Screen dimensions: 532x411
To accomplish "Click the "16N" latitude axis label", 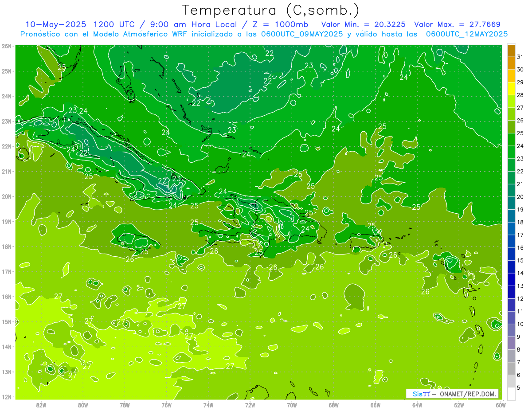I will [7, 297].
